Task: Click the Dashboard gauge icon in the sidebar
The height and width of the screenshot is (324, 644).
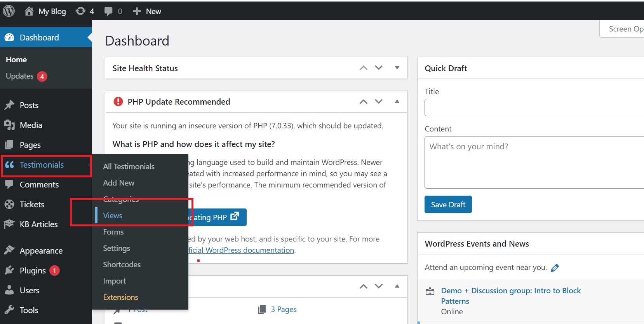Action: pyautogui.click(x=9, y=38)
